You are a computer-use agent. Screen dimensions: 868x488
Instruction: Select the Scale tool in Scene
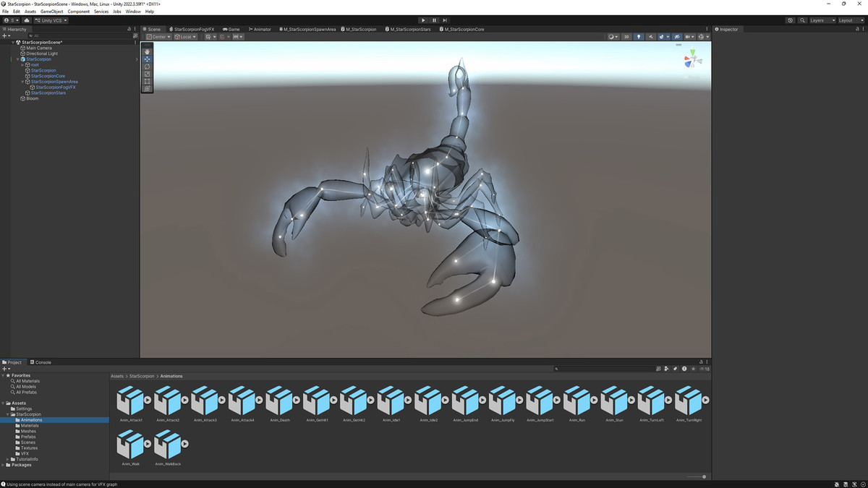point(147,74)
